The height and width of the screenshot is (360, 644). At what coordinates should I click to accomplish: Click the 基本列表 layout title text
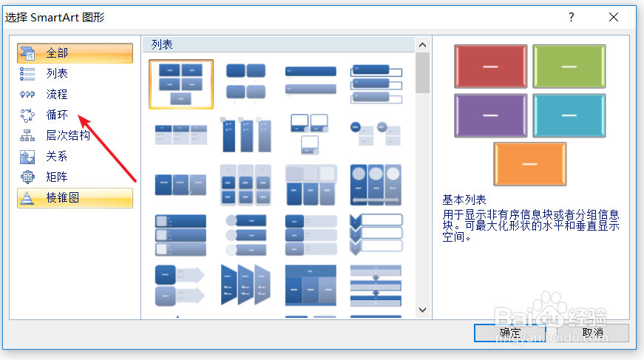coord(464,200)
